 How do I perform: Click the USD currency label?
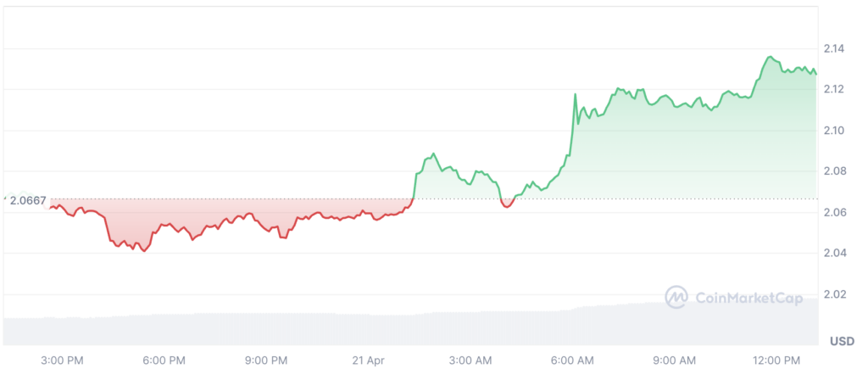841,341
